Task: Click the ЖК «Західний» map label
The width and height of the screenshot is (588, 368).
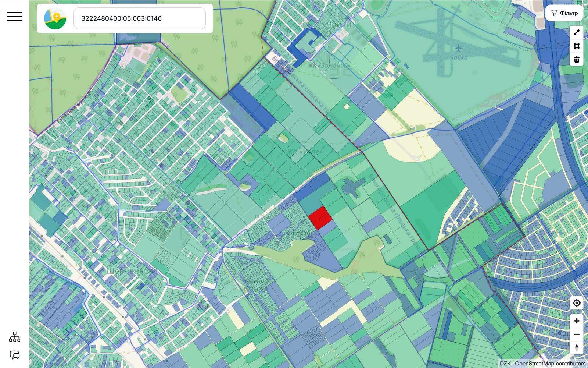Action: pos(329,66)
